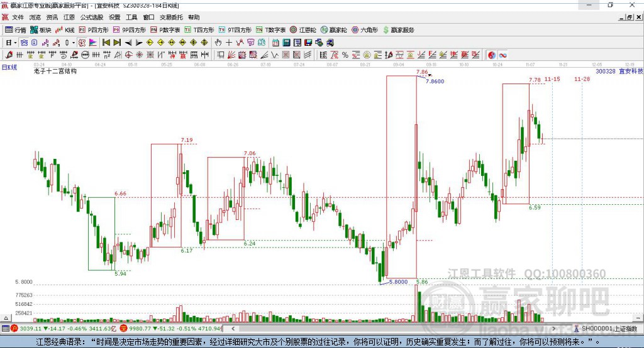The image size is (644, 348).
Task: Click the Shenzhen index 9980.77 status entry
Action: (171, 329)
